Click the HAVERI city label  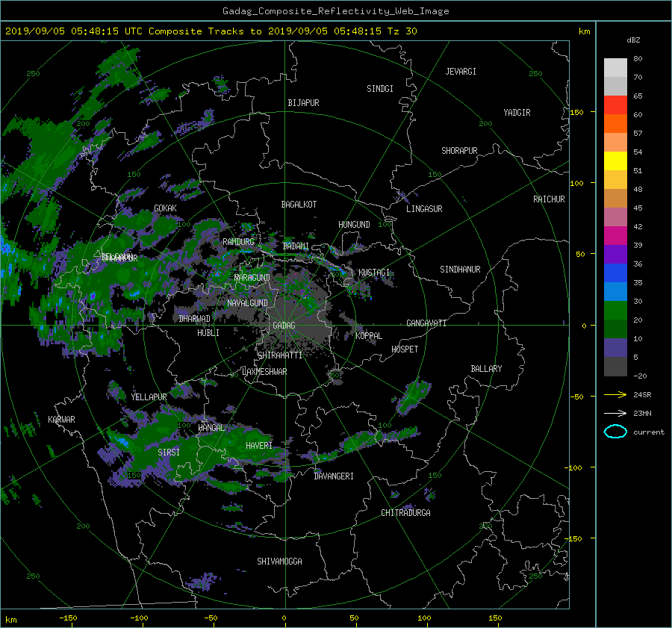[259, 447]
